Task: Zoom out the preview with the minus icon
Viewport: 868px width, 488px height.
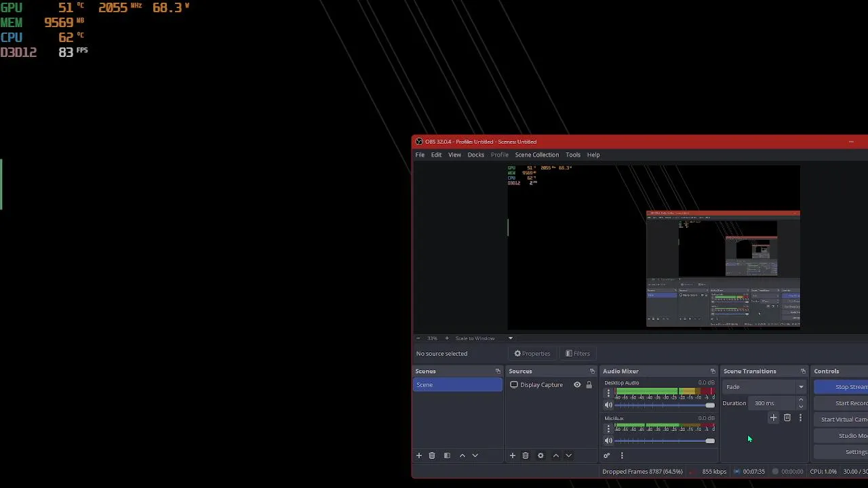Action: [x=418, y=338]
